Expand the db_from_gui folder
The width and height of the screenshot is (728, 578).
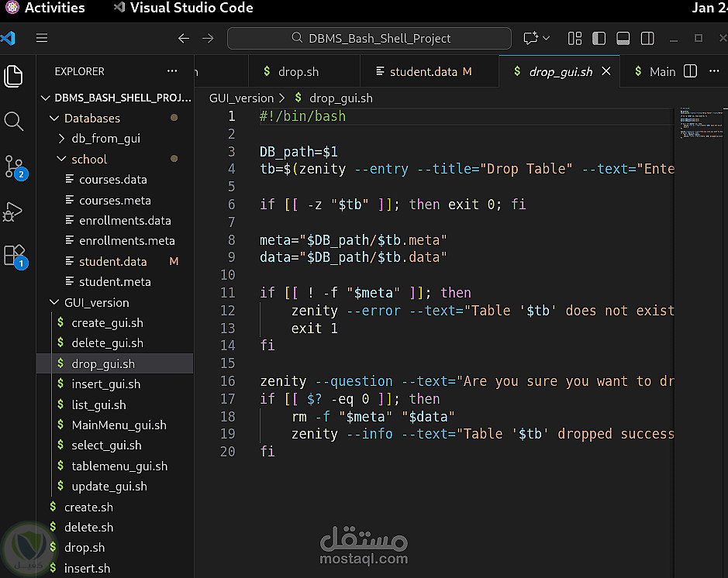click(105, 139)
